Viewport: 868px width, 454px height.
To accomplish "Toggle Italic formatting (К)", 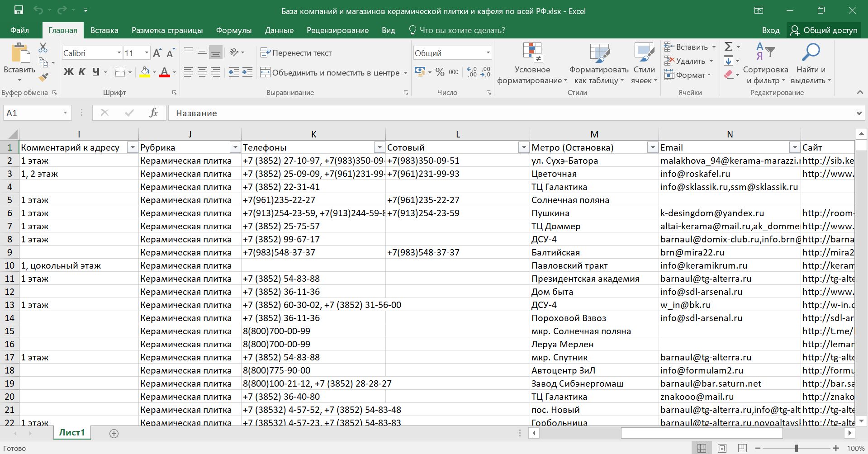I will coord(82,72).
